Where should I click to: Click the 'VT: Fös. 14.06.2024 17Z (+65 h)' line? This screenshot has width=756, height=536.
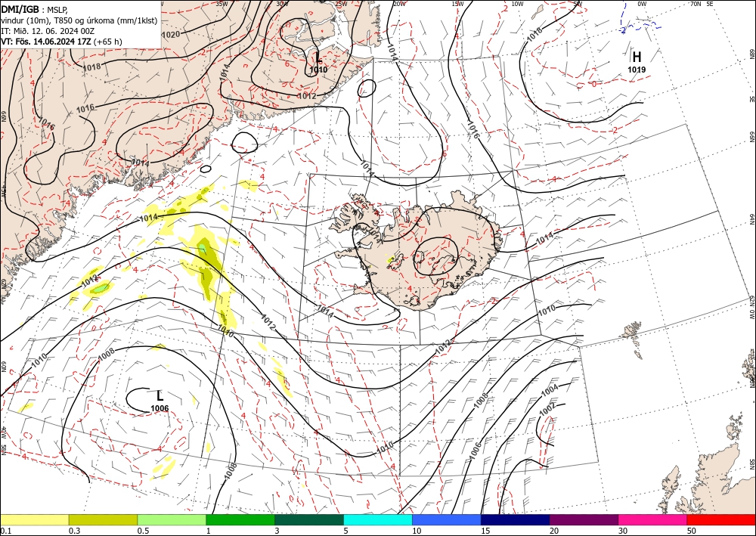(x=62, y=42)
